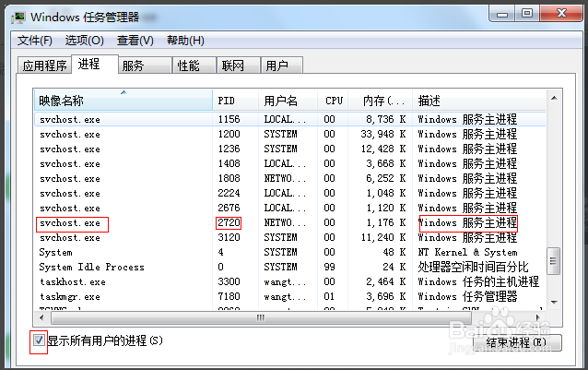The width and height of the screenshot is (588, 370).
Task: Click memory value 11,240 K
Action: point(383,237)
